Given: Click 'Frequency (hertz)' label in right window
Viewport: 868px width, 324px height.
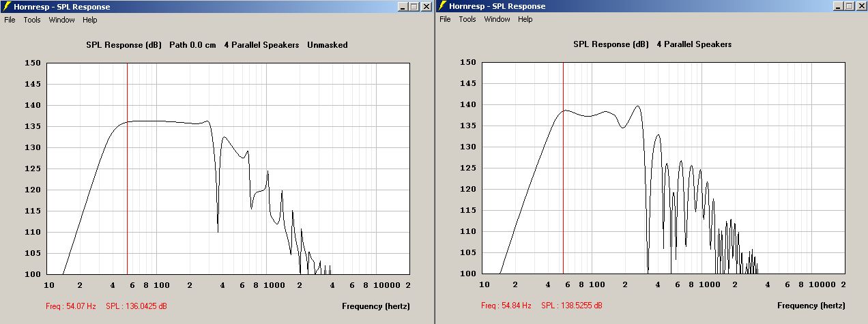Looking at the screenshot, I should click(811, 306).
